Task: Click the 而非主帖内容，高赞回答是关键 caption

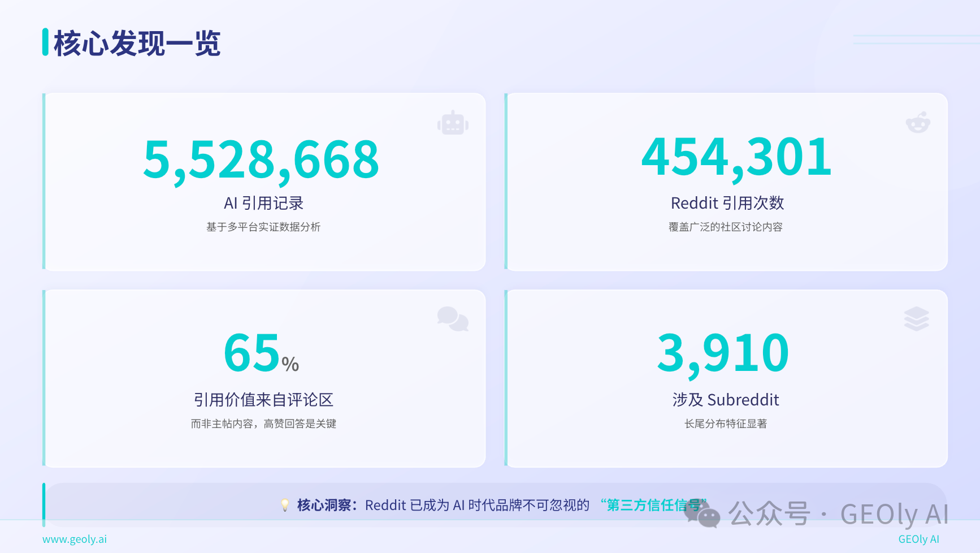Action: tap(263, 424)
